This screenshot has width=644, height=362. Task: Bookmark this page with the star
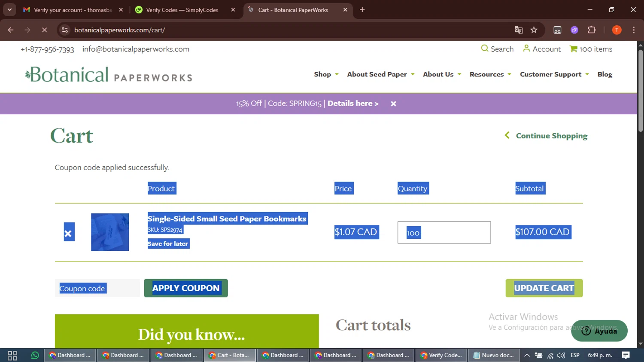pyautogui.click(x=534, y=30)
